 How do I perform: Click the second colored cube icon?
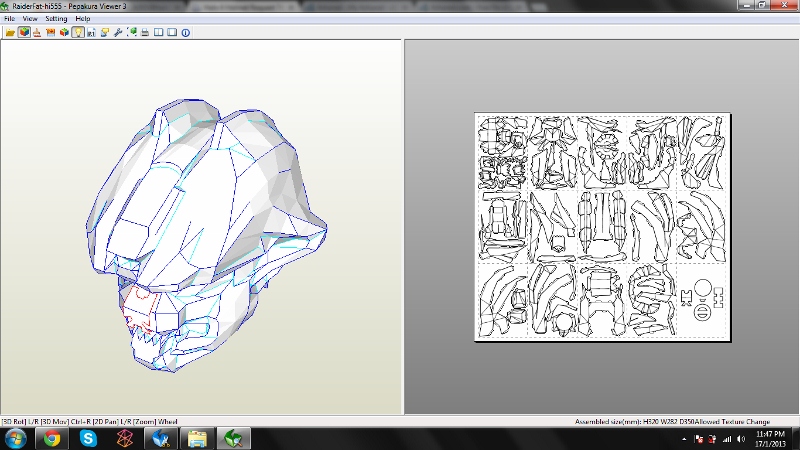pos(64,33)
